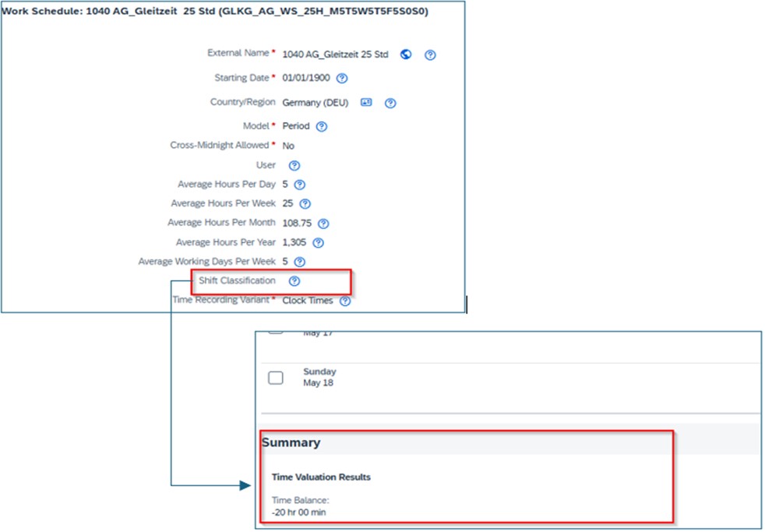This screenshot has height=532, width=765.
Task: Click the globe translation icon beside External Name
Action: tap(405, 55)
